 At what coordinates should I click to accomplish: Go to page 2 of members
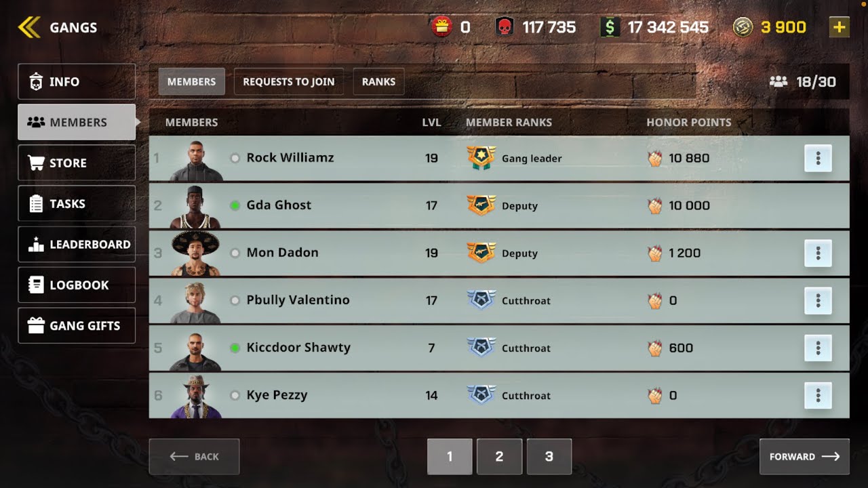click(x=499, y=456)
